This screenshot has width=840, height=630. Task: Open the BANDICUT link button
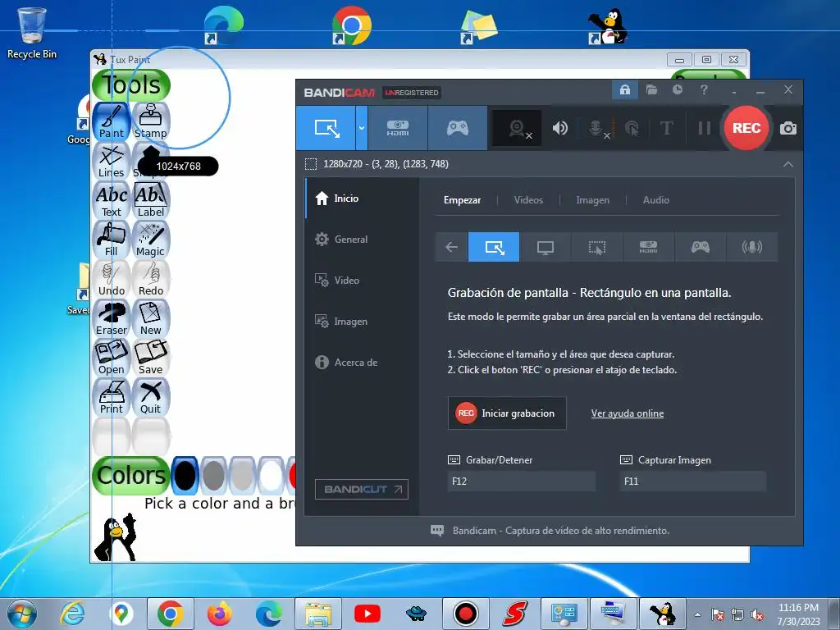coord(362,489)
